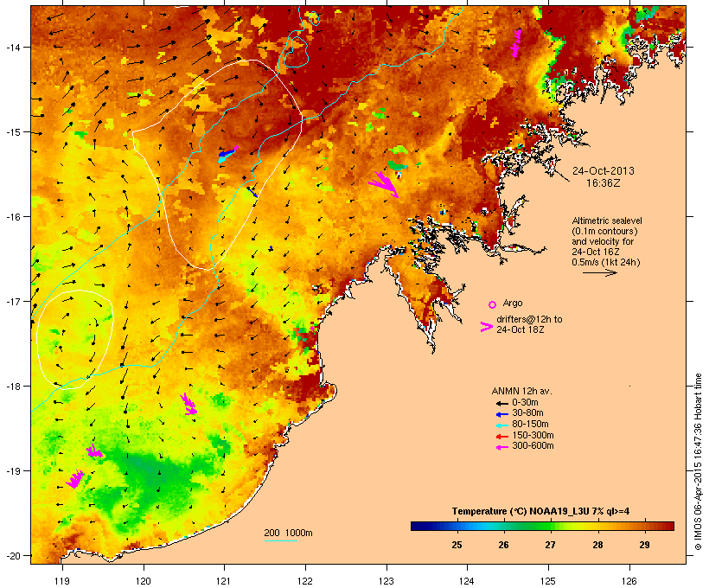709x588 pixels.
Task: Click the large magenta drifter track near 123E
Action: click(x=384, y=183)
